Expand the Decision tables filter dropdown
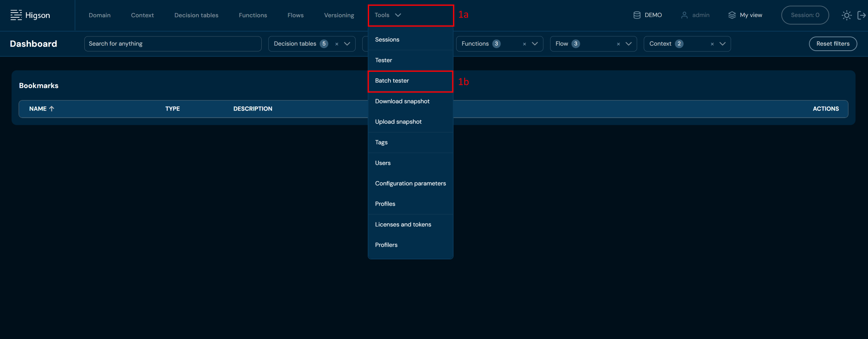 click(347, 44)
